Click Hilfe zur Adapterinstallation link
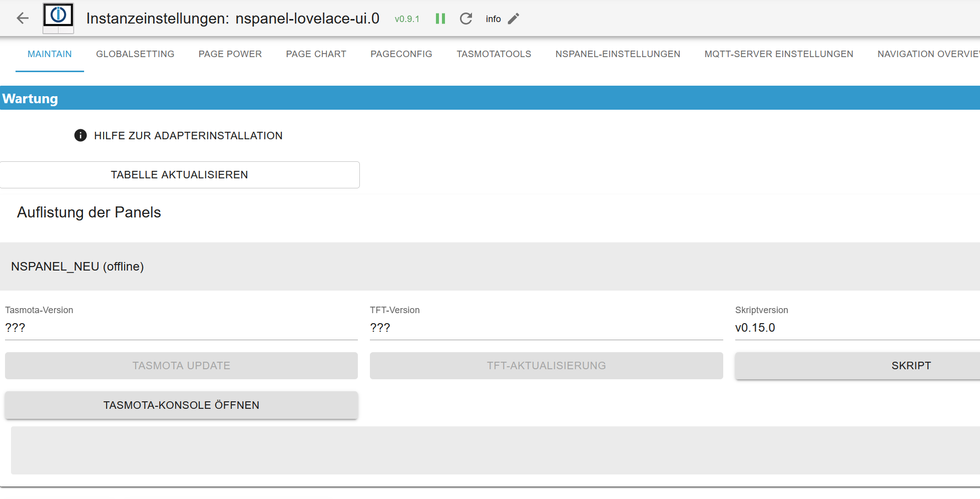This screenshot has width=980, height=499. (x=188, y=136)
